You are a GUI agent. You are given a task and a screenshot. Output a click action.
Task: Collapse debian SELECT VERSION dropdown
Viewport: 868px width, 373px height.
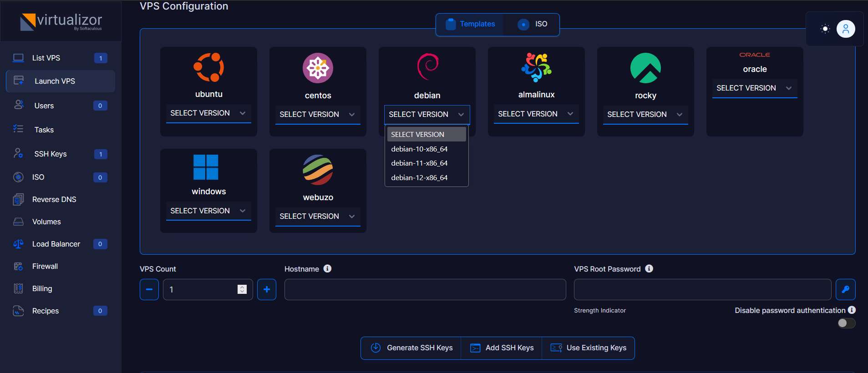click(427, 114)
